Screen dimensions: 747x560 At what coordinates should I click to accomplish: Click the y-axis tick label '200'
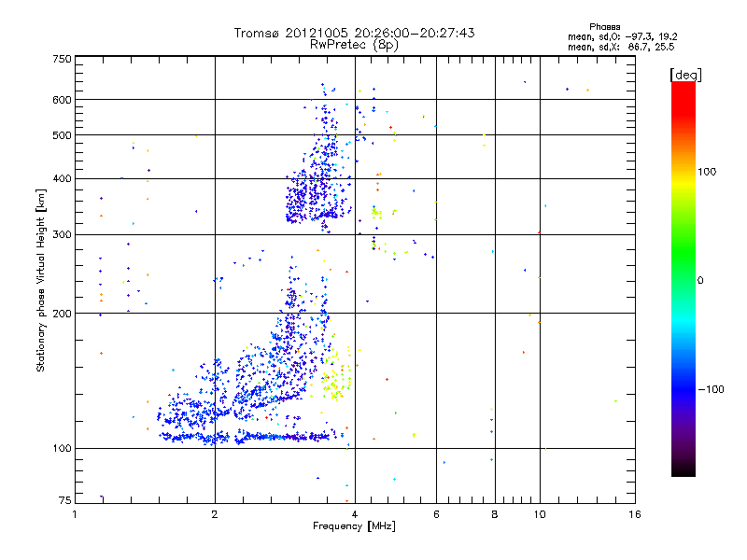[x=62, y=314]
